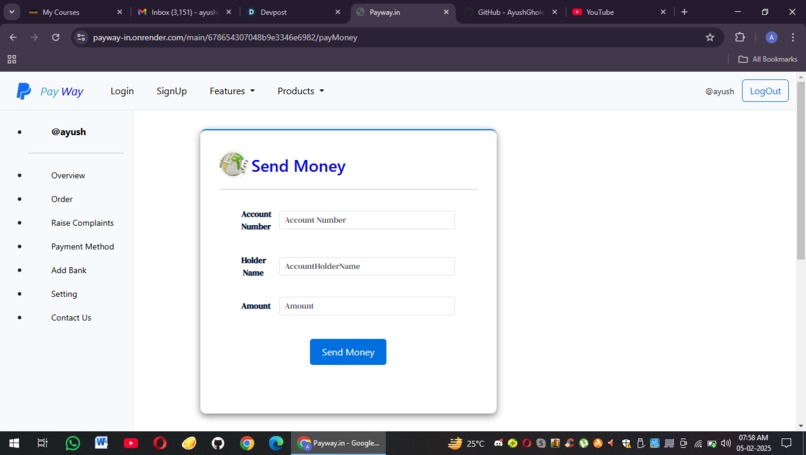Switch to the YouTube tab
The height and width of the screenshot is (455, 806).
pos(619,12)
